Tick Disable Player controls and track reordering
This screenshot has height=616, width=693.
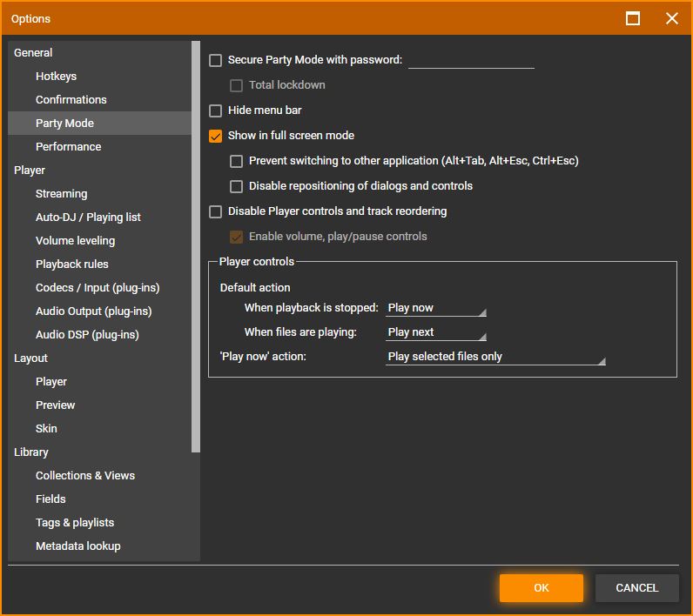point(216,212)
